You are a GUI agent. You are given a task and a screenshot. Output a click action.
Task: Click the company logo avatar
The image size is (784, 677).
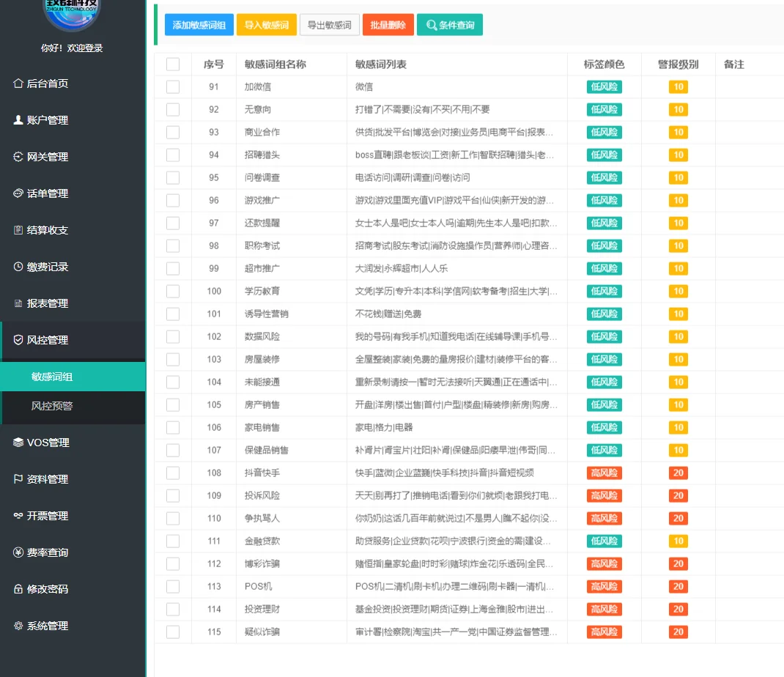72,11
